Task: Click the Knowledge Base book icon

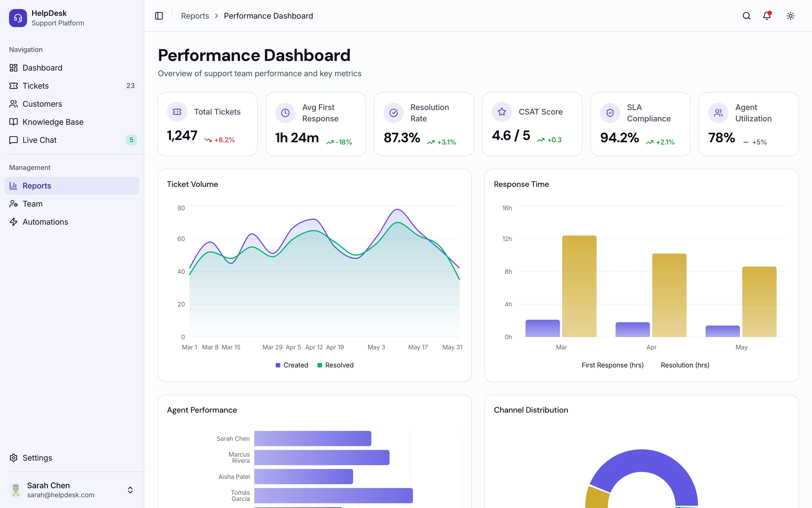Action: pyautogui.click(x=14, y=122)
